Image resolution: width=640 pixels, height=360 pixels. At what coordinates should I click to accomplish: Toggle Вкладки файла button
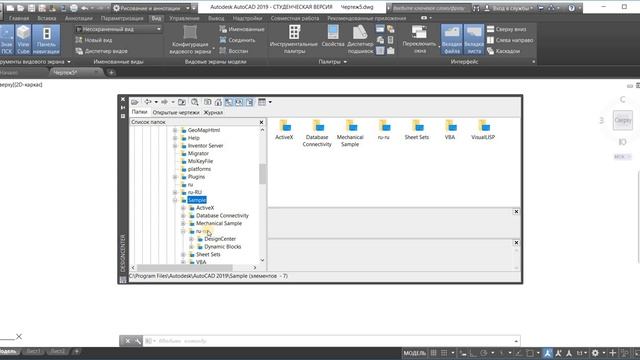tap(451, 40)
